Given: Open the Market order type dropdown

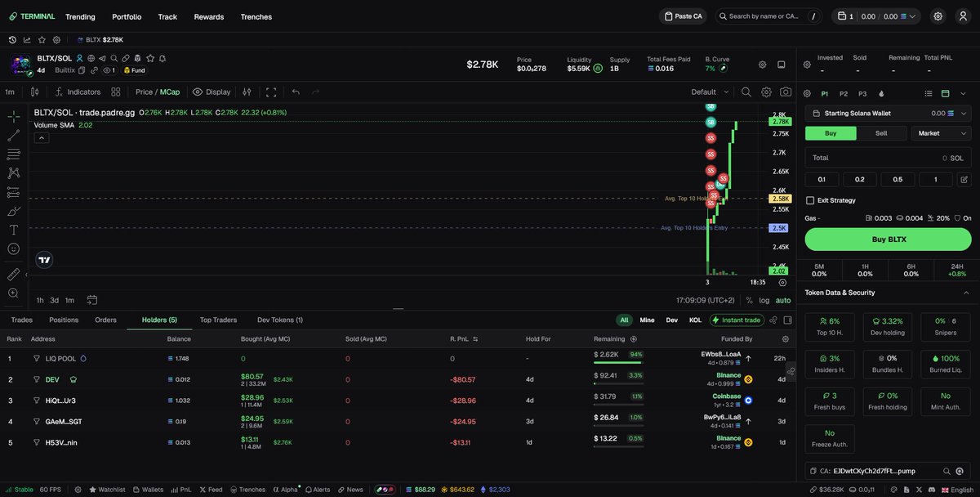Looking at the screenshot, I should tap(941, 133).
